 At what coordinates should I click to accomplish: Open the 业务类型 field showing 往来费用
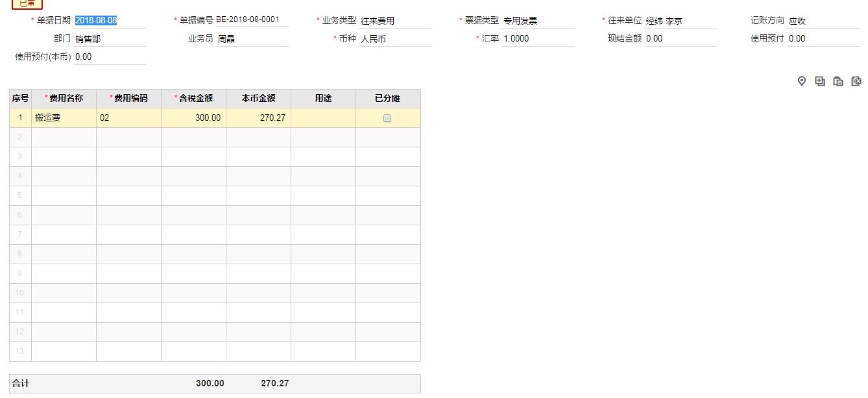tap(394, 21)
